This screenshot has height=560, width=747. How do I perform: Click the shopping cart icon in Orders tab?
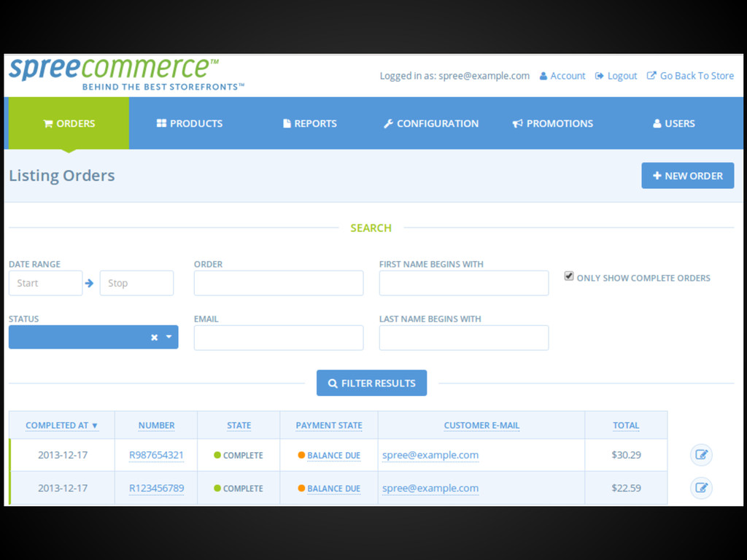coord(48,124)
